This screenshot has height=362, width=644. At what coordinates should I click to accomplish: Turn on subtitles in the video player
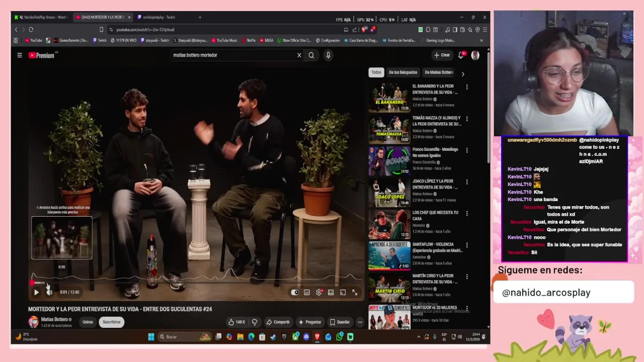(x=307, y=292)
